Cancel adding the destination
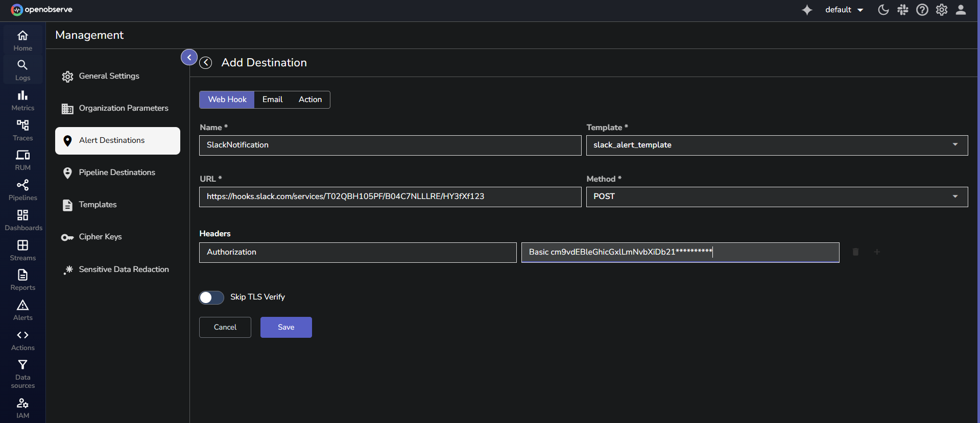The height and width of the screenshot is (423, 980). pyautogui.click(x=225, y=327)
